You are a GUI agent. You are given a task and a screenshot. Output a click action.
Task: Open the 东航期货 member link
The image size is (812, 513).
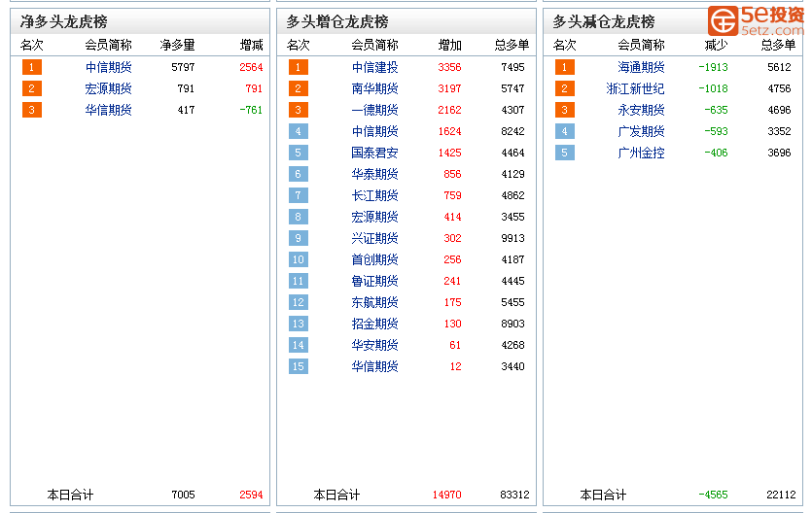click(374, 302)
